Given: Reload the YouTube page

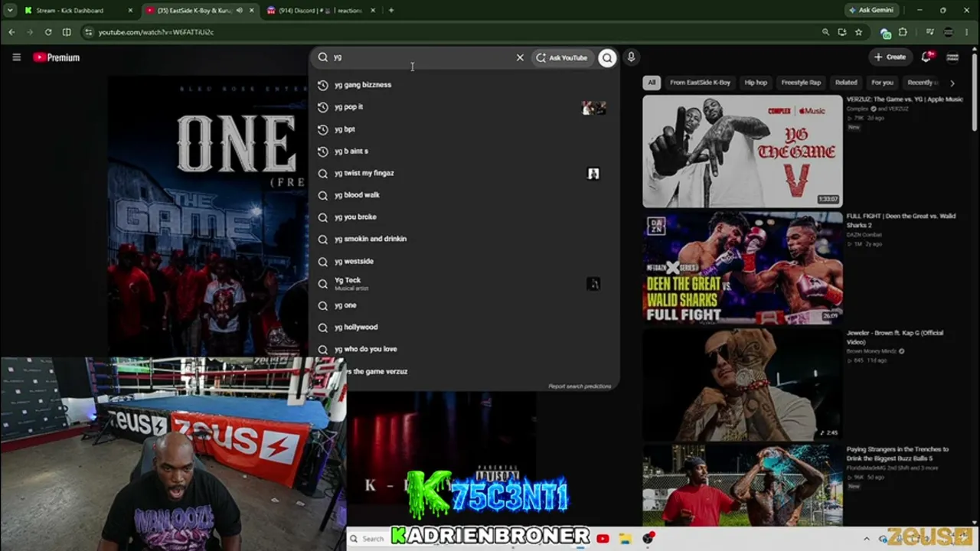Looking at the screenshot, I should (x=48, y=32).
